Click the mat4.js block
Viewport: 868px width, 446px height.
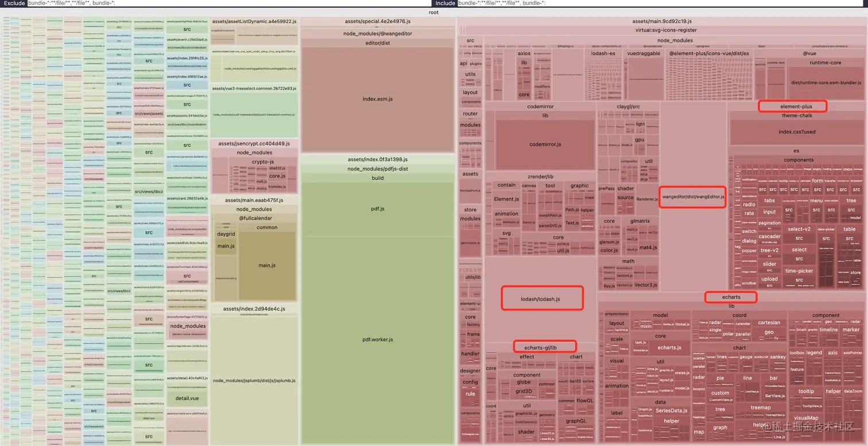[648, 248]
